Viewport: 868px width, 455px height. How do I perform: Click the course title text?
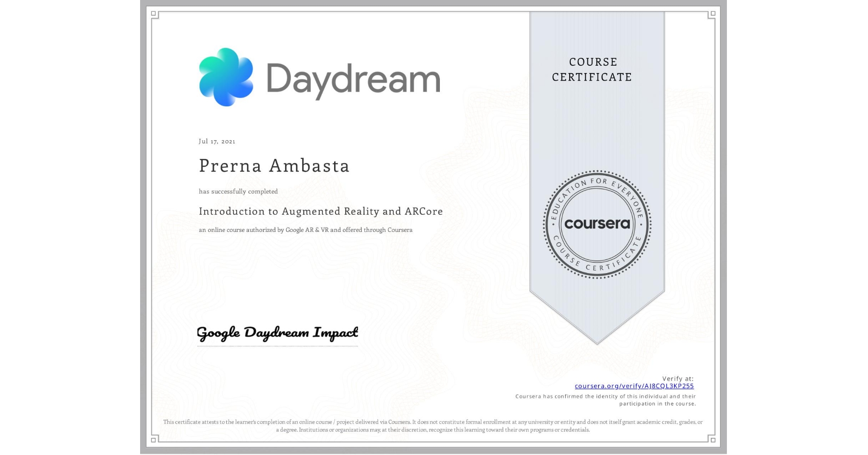pos(321,211)
